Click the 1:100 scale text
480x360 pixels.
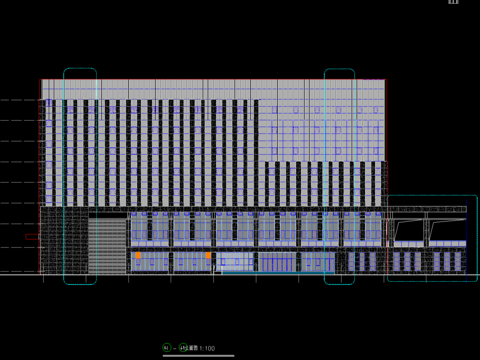click(x=207, y=349)
